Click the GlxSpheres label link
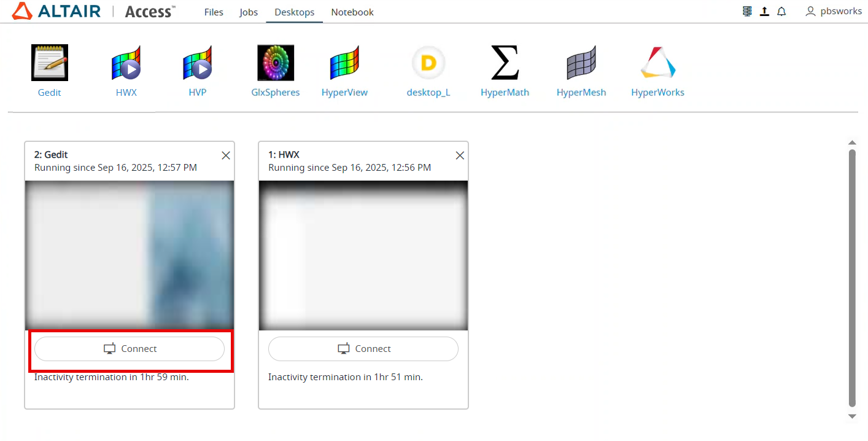The height and width of the screenshot is (441, 868). pos(276,93)
